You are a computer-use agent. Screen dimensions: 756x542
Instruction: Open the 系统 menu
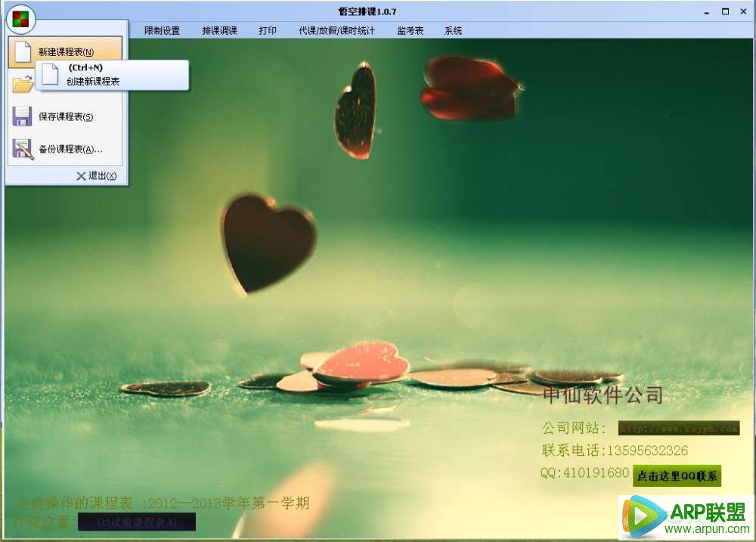point(453,31)
